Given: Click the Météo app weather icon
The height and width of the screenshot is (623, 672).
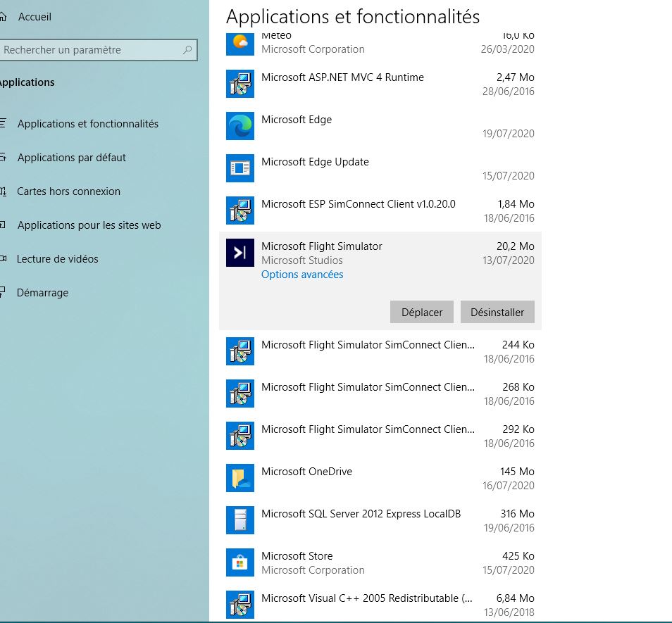Looking at the screenshot, I should tap(240, 44).
